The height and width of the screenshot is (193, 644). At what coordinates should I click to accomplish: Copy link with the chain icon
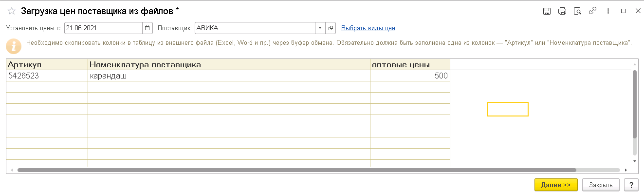[x=593, y=11]
